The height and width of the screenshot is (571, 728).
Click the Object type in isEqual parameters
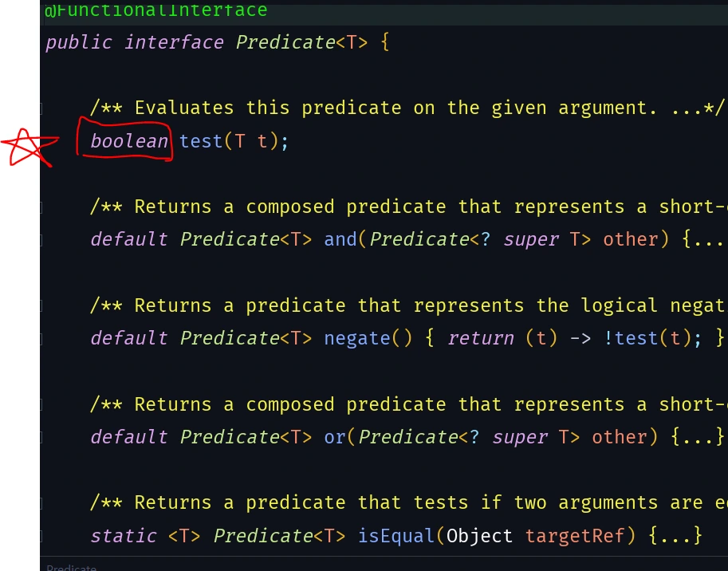click(x=479, y=536)
